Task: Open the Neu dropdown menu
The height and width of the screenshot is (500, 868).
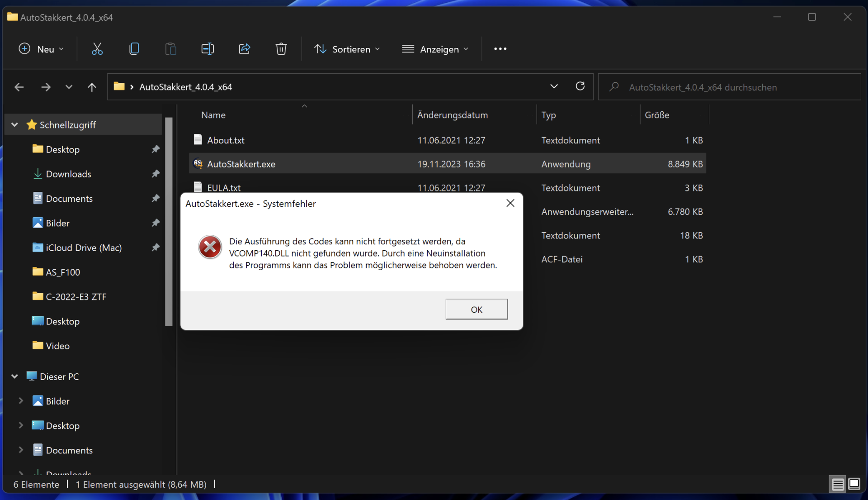Action: [41, 49]
